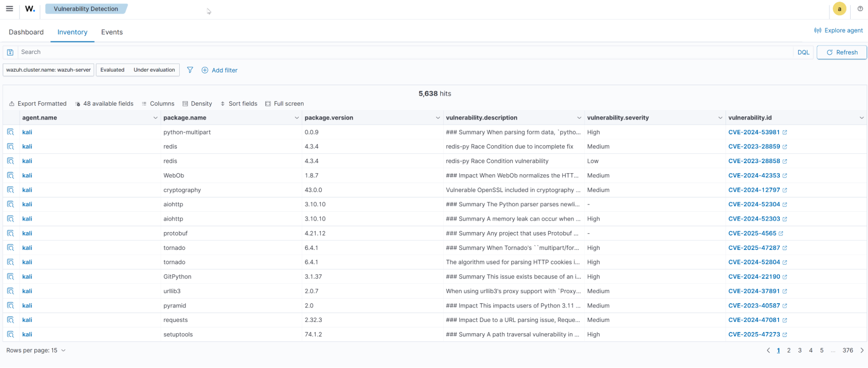Image resolution: width=868 pixels, height=368 pixels.
Task: Inspect document details for setuptools row
Action: (x=10, y=334)
